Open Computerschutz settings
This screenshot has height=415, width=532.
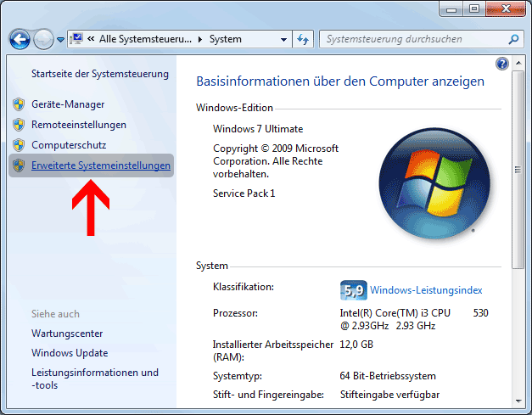69,145
